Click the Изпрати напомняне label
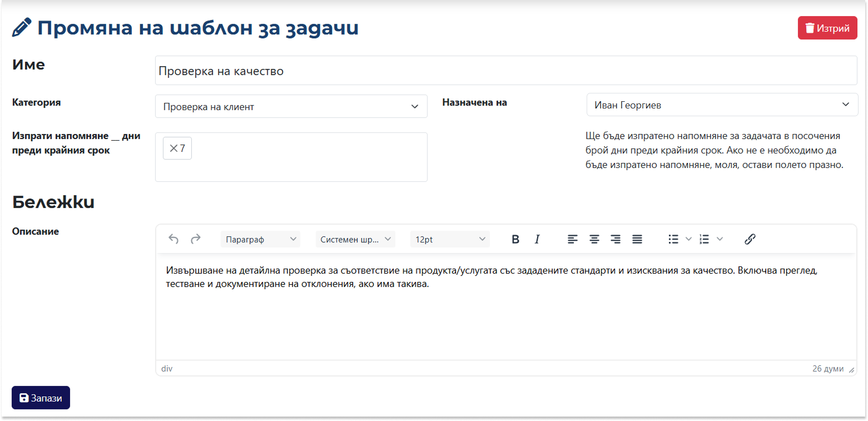 pyautogui.click(x=76, y=143)
